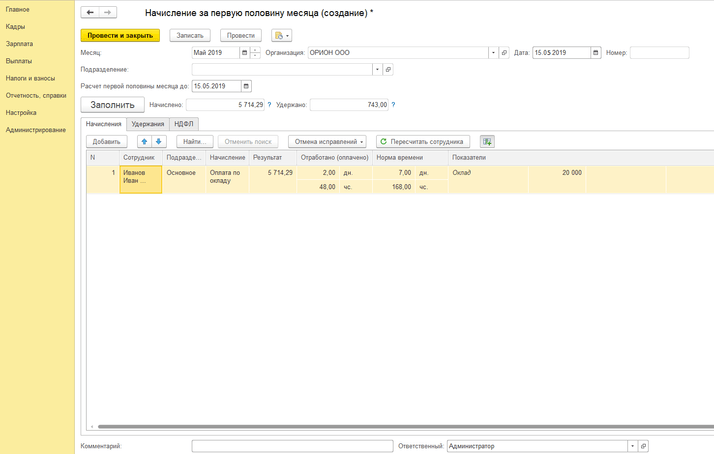Open calendar picker for Месяц field
The height and width of the screenshot is (454, 714).
245,53
